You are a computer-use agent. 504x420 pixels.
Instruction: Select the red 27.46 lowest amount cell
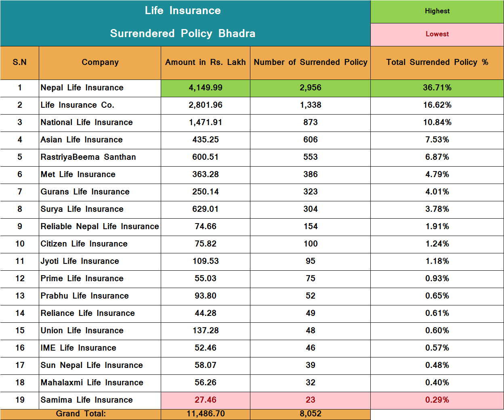205,400
